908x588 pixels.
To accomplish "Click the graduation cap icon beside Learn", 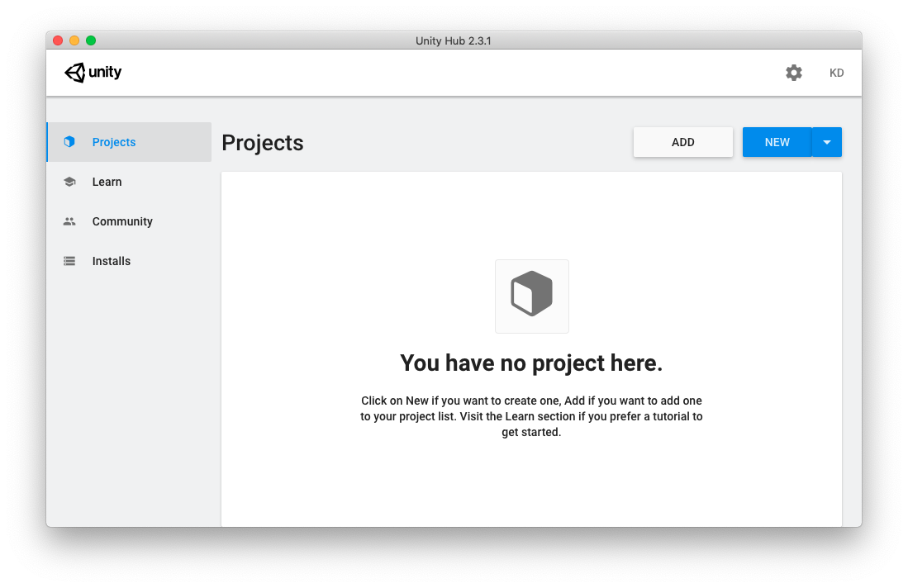I will pyautogui.click(x=69, y=182).
